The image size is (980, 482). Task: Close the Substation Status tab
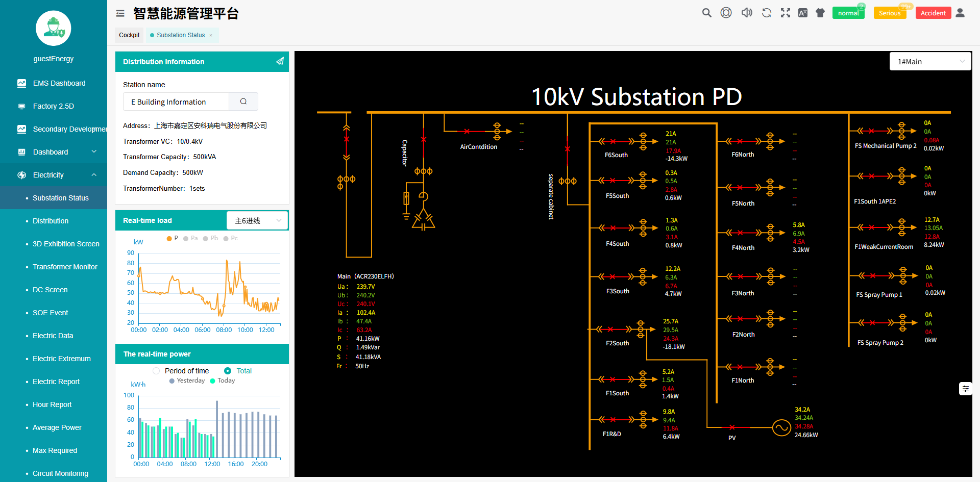point(211,35)
